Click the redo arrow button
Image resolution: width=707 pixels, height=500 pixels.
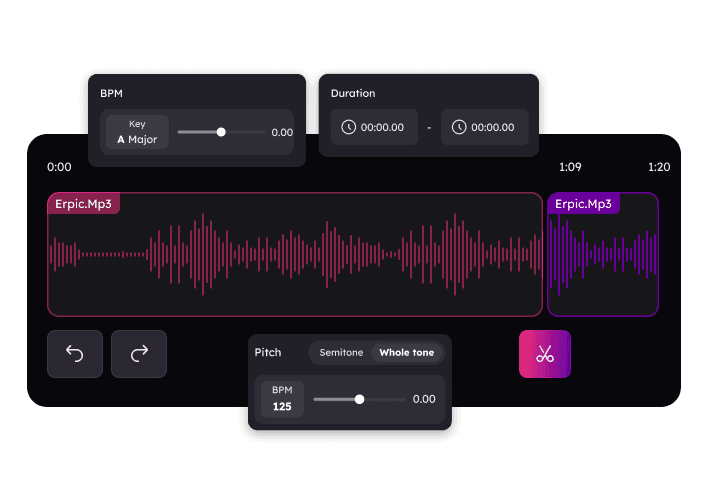(139, 354)
